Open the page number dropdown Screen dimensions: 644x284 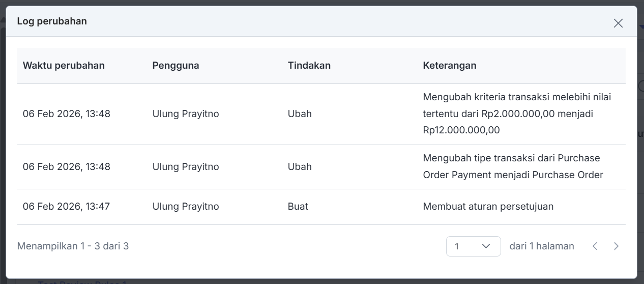click(x=473, y=246)
